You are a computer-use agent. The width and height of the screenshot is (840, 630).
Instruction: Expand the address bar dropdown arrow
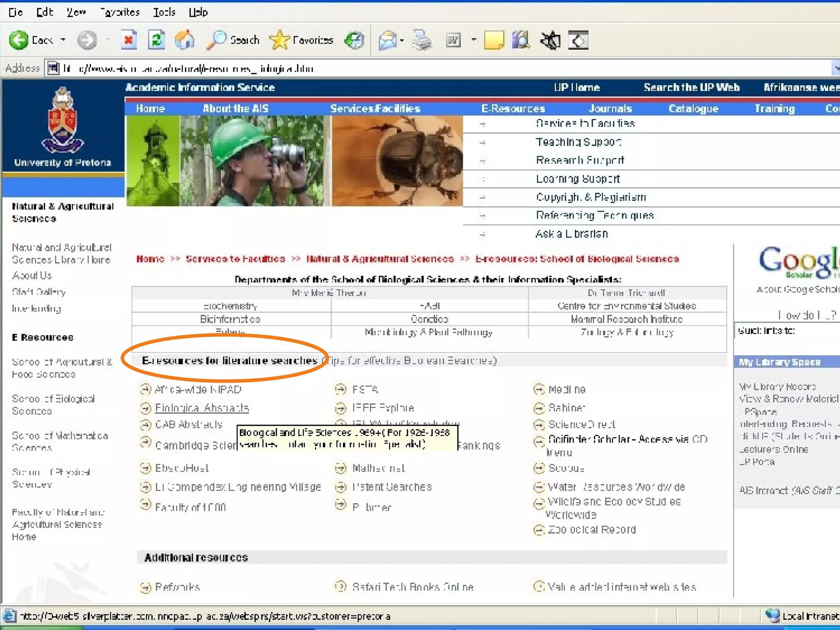click(836, 68)
